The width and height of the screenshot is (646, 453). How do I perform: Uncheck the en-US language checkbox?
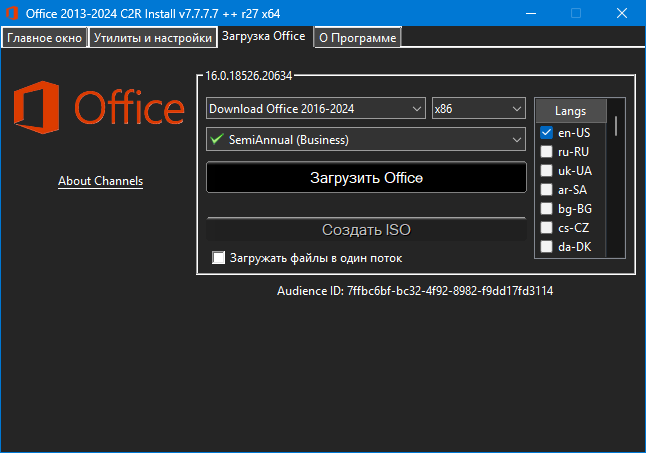pos(547,132)
